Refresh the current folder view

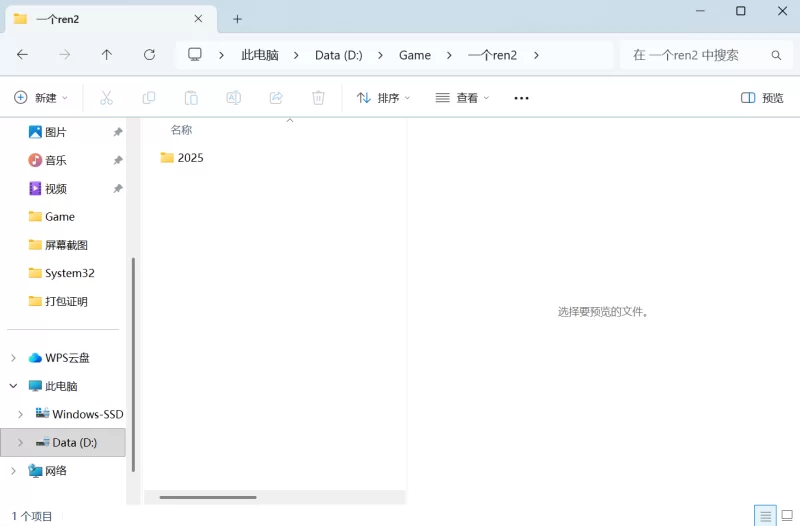(x=149, y=55)
